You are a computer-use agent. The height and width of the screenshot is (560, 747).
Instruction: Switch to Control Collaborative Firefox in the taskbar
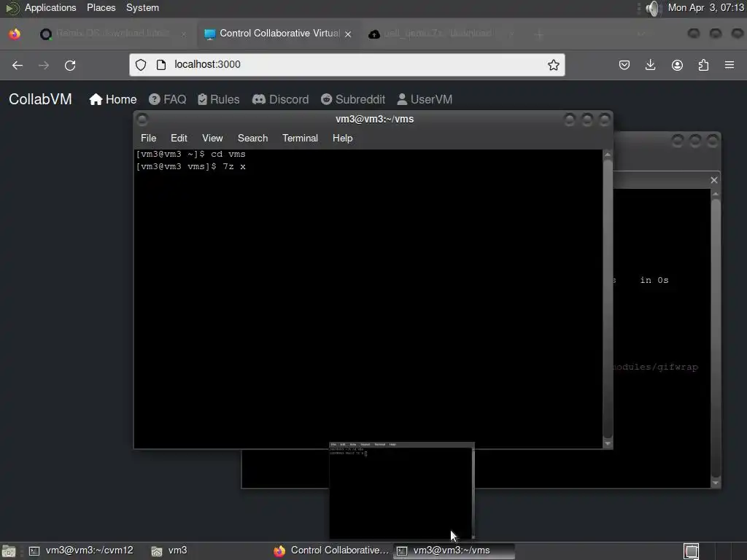[331, 551]
